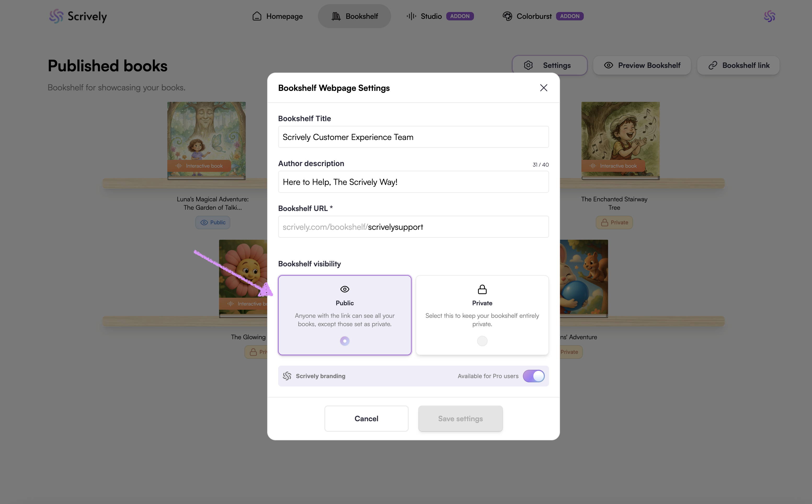Image resolution: width=812 pixels, height=504 pixels.
Task: Toggle the Scrively branding switch
Action: pyautogui.click(x=533, y=376)
